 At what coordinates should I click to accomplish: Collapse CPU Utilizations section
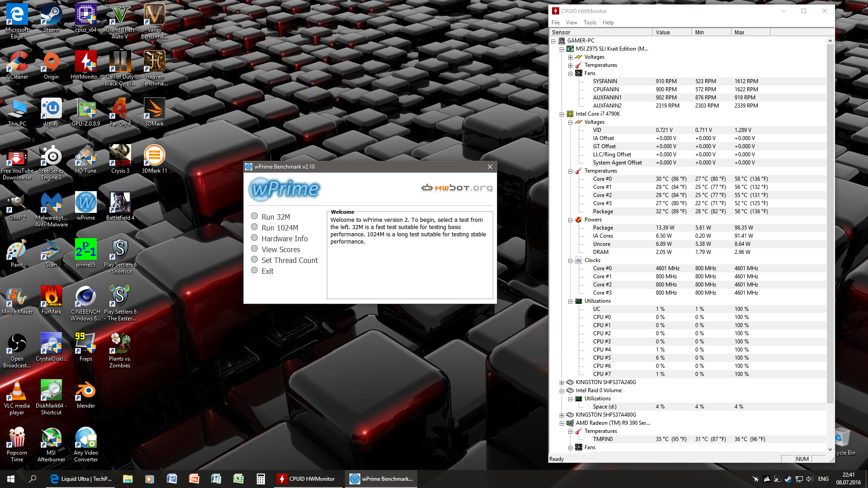click(x=571, y=301)
